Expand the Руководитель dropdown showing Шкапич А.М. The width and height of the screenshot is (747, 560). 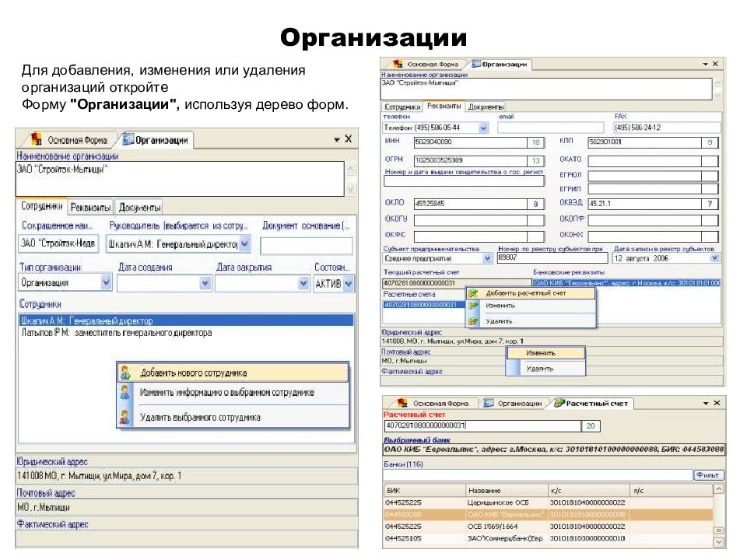(x=245, y=243)
